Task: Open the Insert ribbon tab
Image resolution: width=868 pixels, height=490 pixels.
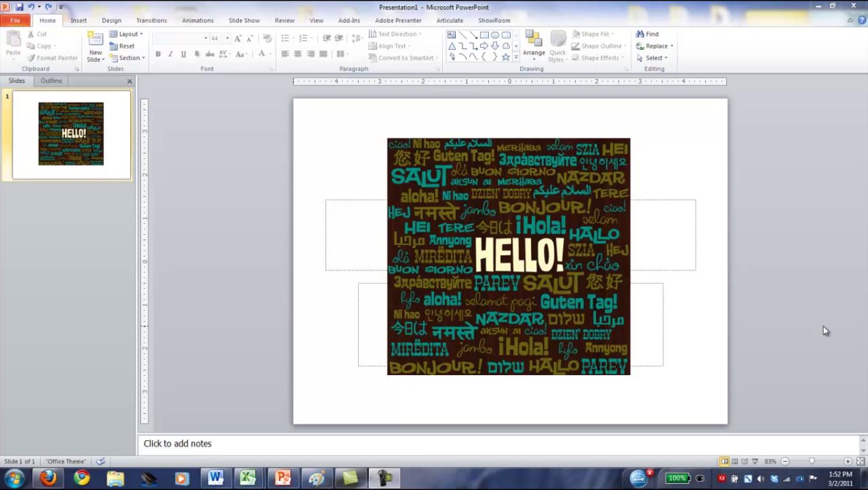Action: point(79,20)
